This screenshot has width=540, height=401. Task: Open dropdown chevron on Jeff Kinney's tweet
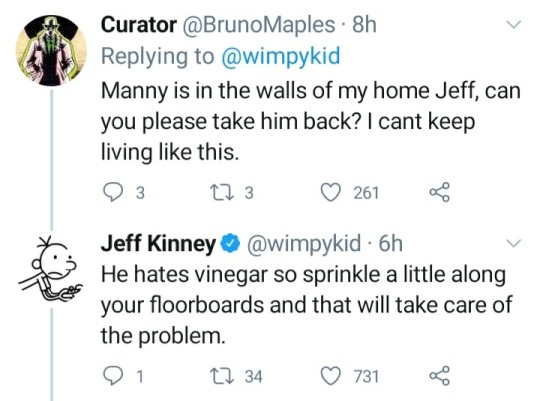click(513, 243)
